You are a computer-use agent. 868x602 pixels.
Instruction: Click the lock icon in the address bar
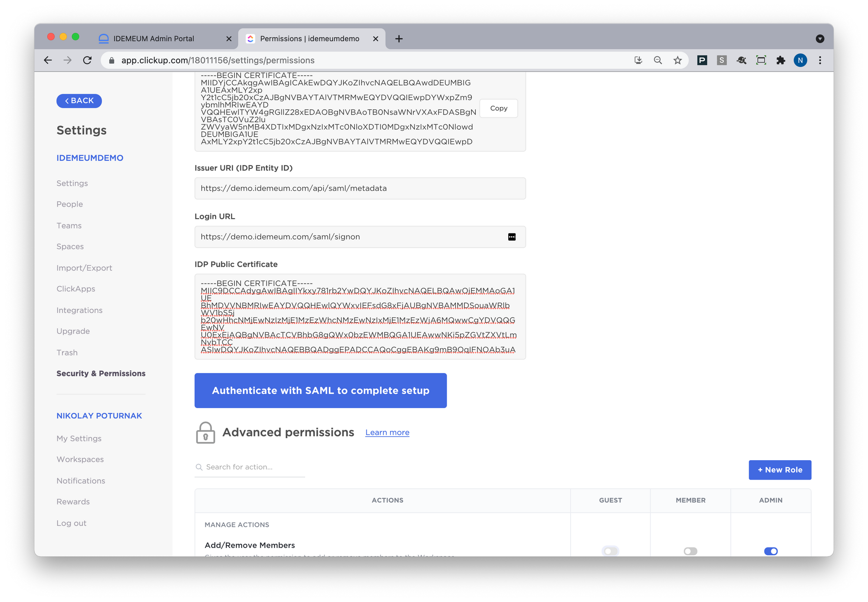click(x=112, y=61)
